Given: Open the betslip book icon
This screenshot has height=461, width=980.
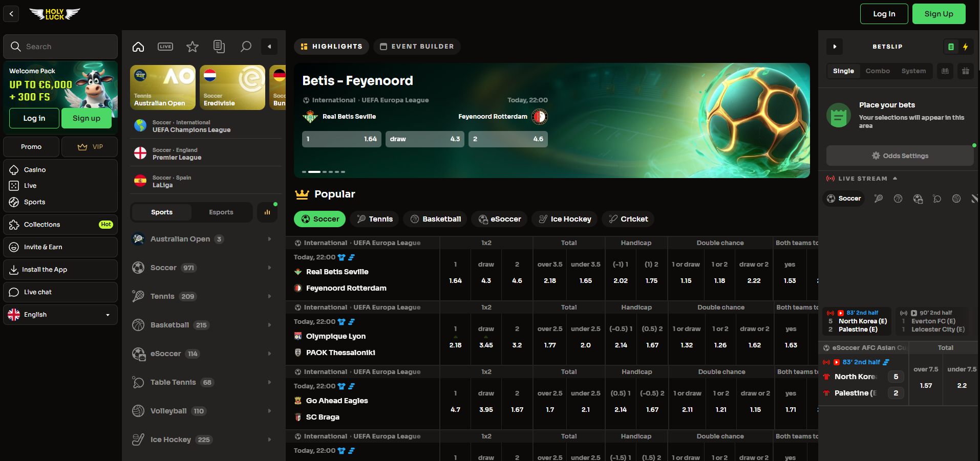Looking at the screenshot, I should tap(945, 71).
